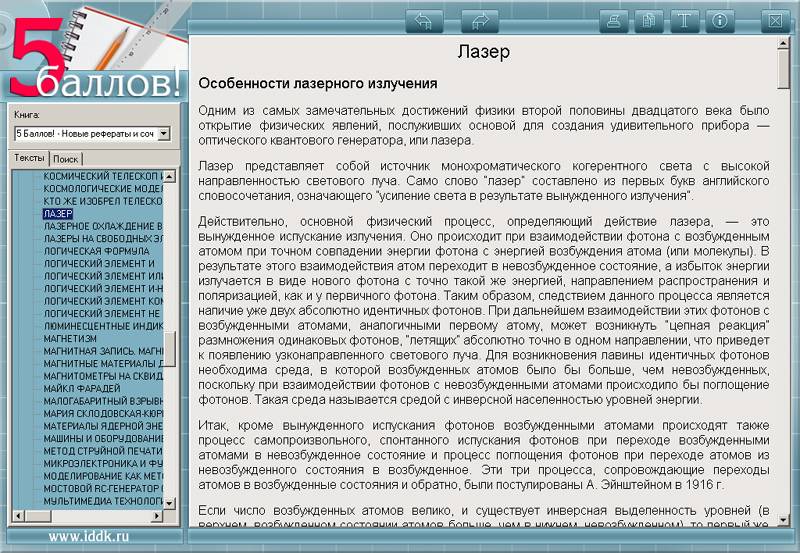Open КТО ЖЕ ИЗОБРЕЛ ТЕЛЕСКОП entry
Viewport: 800px width, 553px height.
coord(103,201)
